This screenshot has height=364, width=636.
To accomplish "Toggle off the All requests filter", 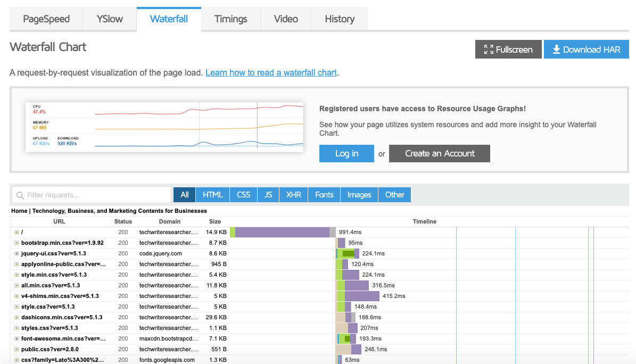I will (x=184, y=194).
